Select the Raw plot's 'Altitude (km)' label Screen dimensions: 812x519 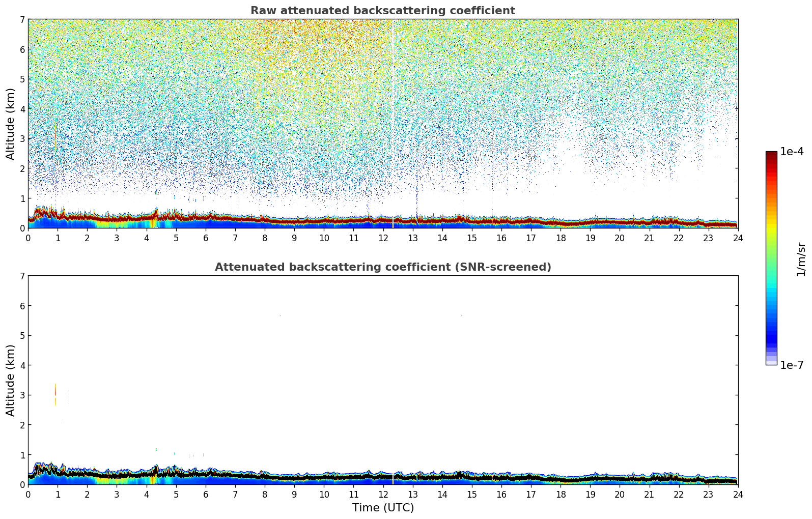[11, 124]
